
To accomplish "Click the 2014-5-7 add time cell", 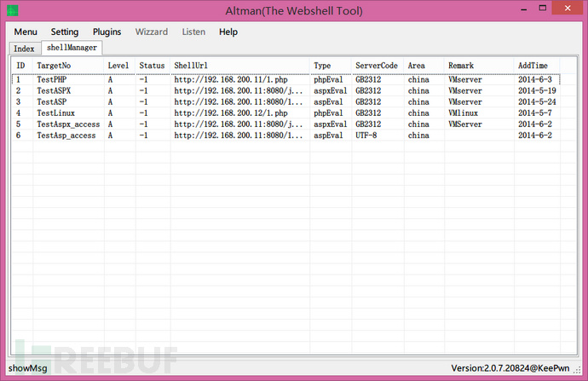I will (535, 113).
